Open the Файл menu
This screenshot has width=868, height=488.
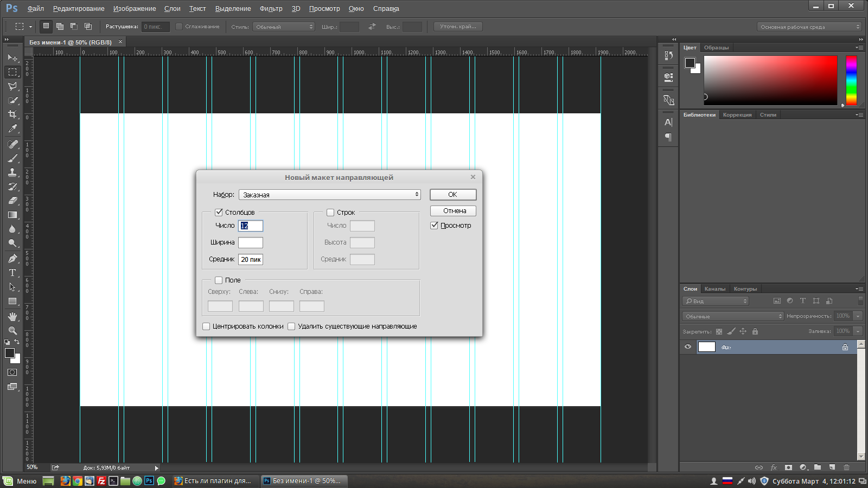click(36, 9)
